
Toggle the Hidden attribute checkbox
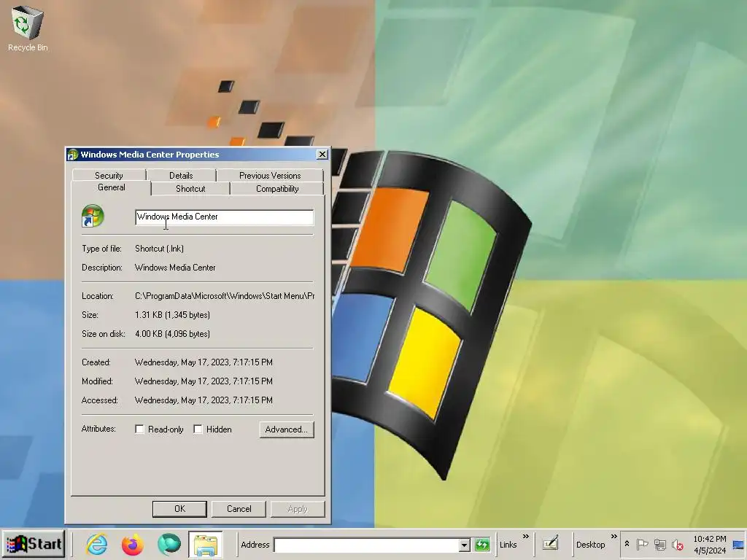(198, 429)
